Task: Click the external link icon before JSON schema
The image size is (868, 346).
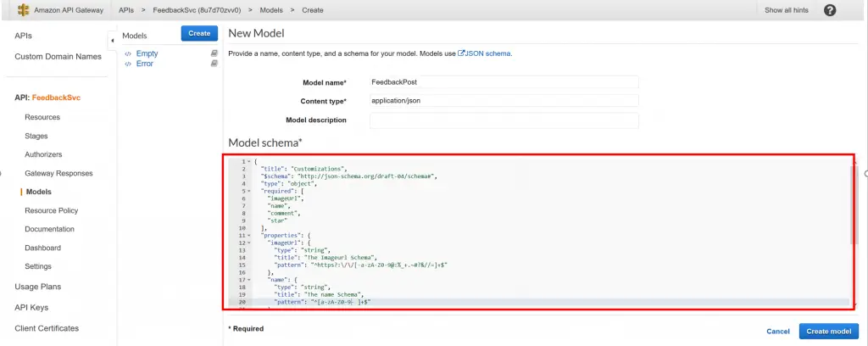Action: (460, 53)
